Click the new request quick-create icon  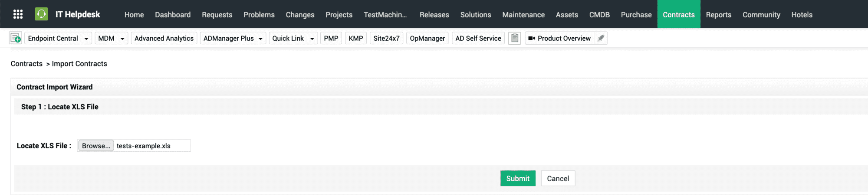[x=16, y=38]
